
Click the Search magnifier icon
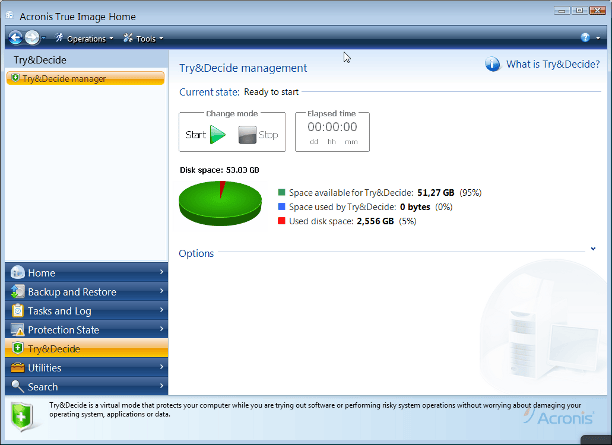click(18, 386)
